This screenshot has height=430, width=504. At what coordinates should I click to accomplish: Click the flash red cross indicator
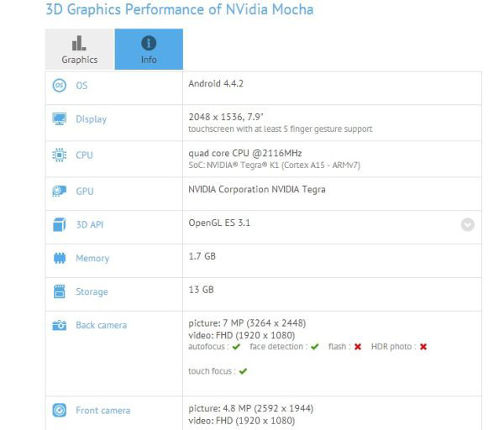click(358, 347)
